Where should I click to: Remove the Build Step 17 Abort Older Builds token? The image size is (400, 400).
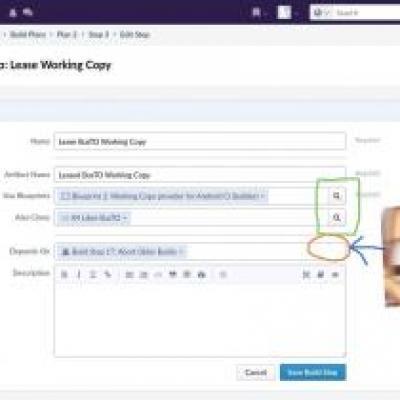[181, 251]
